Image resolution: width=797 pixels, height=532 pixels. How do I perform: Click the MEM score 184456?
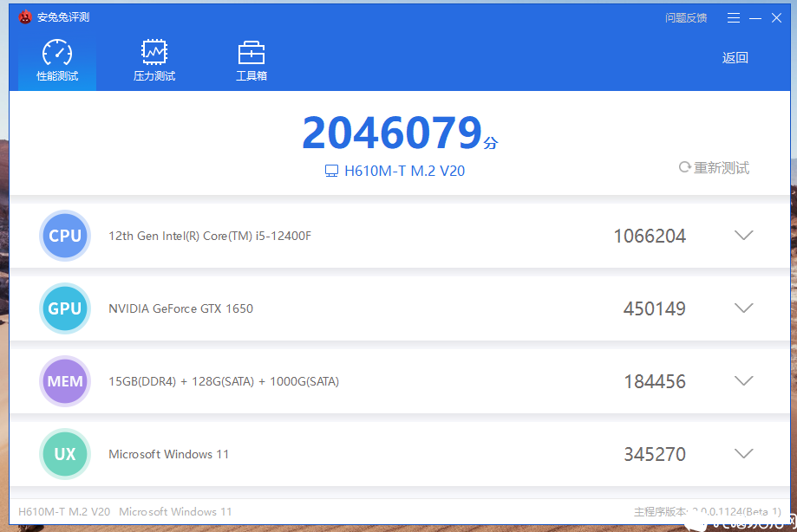(655, 382)
